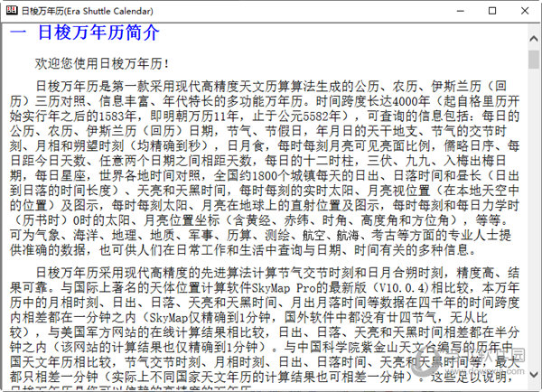Click the empty scrollbar track below the thumb

click(533, 226)
